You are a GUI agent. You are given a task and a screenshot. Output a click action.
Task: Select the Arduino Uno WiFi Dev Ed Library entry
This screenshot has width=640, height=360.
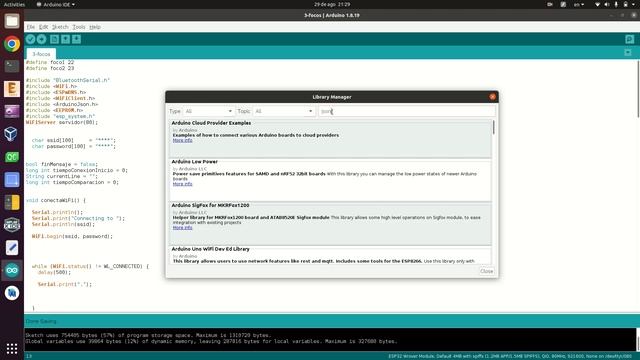pos(331,255)
